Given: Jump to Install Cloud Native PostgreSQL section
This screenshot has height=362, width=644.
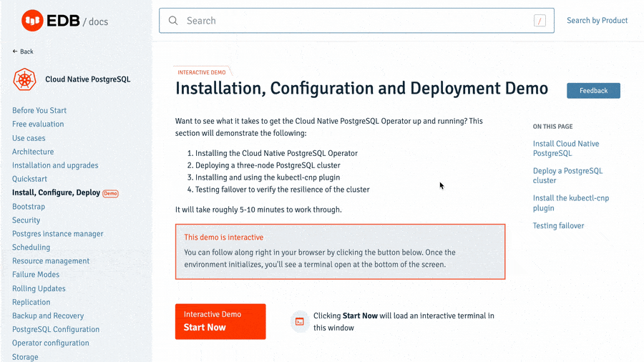Looking at the screenshot, I should (x=565, y=148).
